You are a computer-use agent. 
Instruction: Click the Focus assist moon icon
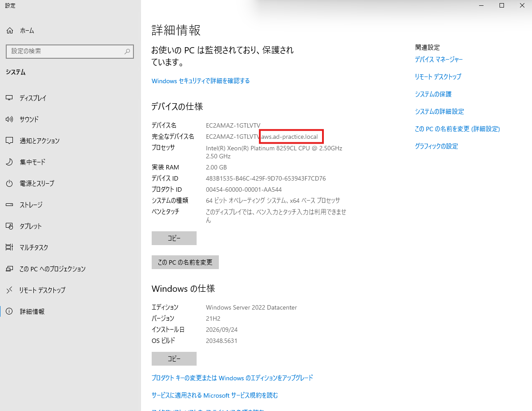point(9,162)
